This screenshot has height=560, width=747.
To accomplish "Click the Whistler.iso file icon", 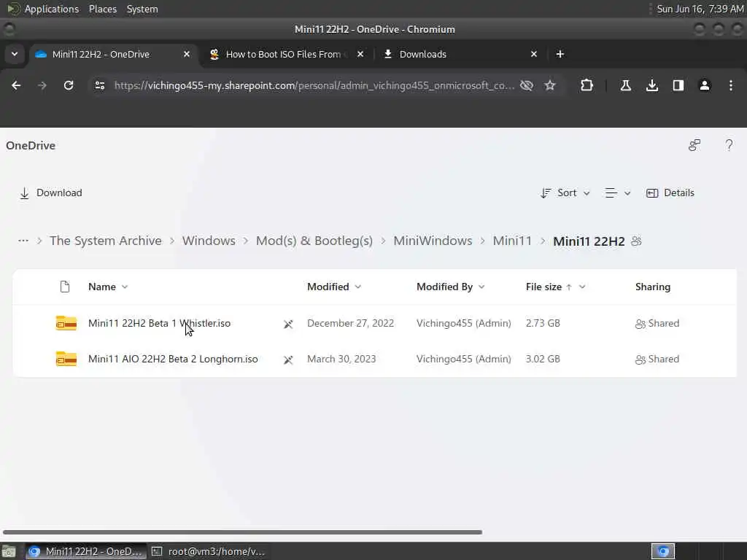I will pos(66,323).
